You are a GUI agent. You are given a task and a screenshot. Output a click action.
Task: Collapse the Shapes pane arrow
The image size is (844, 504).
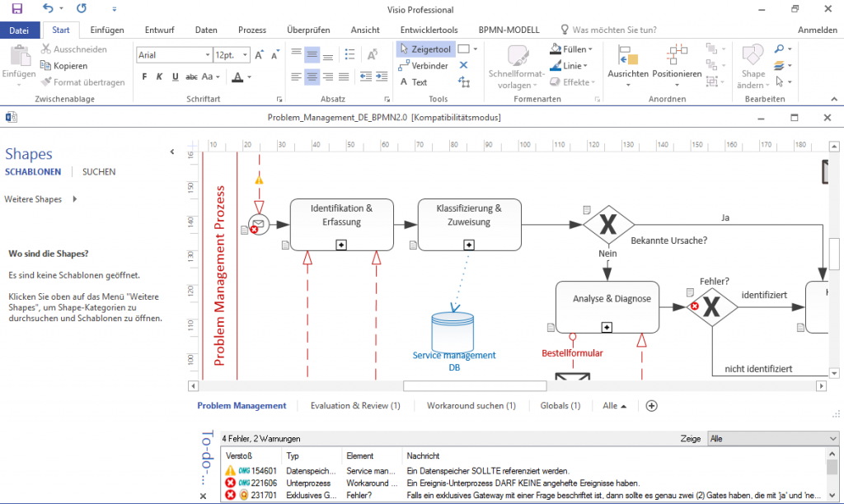(x=172, y=152)
